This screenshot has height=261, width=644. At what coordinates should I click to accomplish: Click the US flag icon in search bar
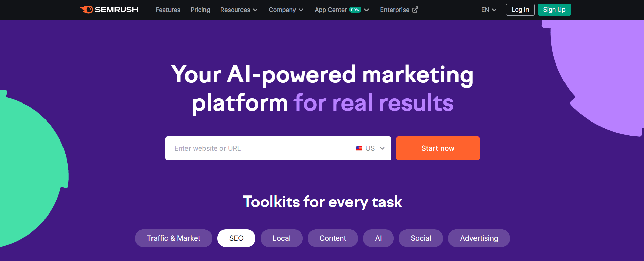coord(359,148)
